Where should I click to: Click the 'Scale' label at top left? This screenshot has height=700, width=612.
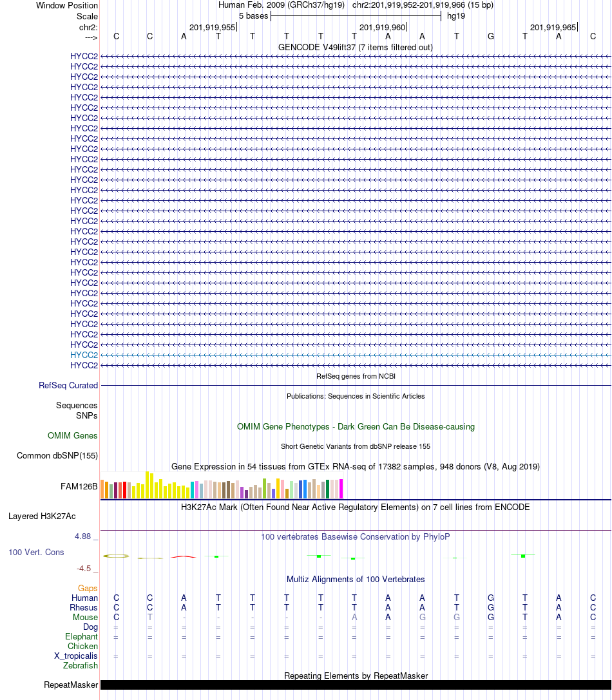pyautogui.click(x=87, y=17)
